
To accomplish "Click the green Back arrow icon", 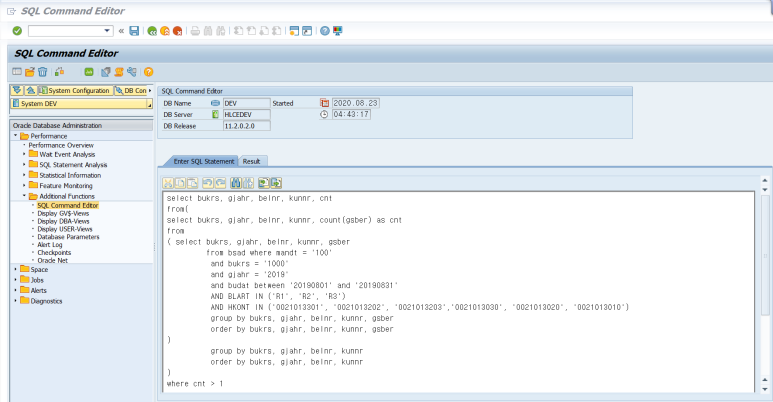I will coord(152,31).
